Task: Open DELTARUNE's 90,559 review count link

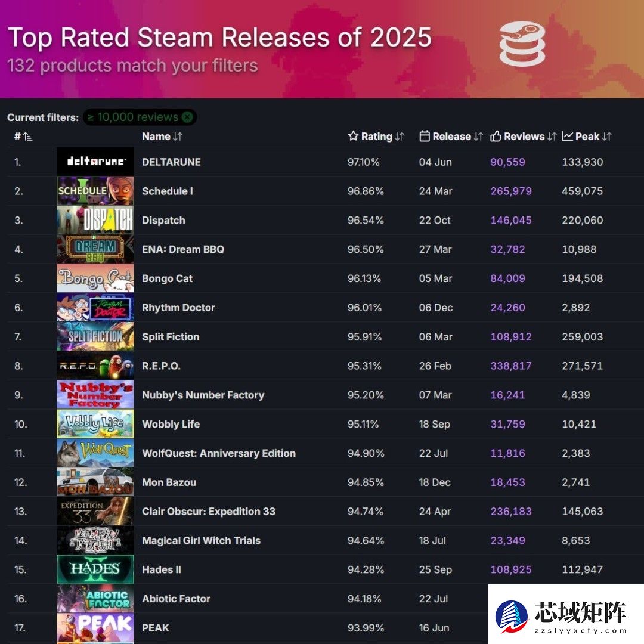Action: [x=507, y=162]
